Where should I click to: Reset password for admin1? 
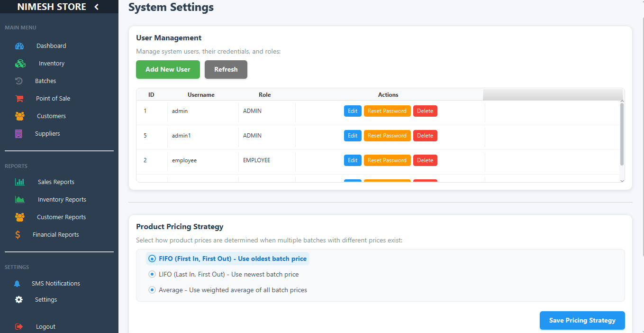387,136
